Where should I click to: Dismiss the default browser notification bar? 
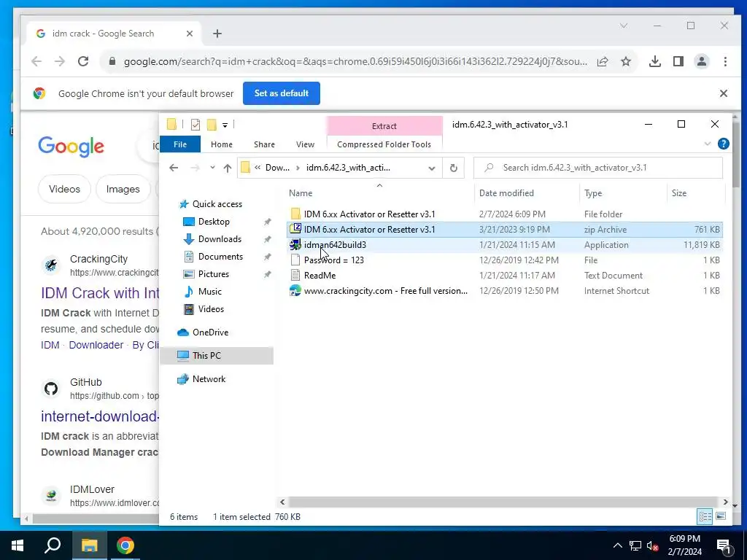(723, 93)
